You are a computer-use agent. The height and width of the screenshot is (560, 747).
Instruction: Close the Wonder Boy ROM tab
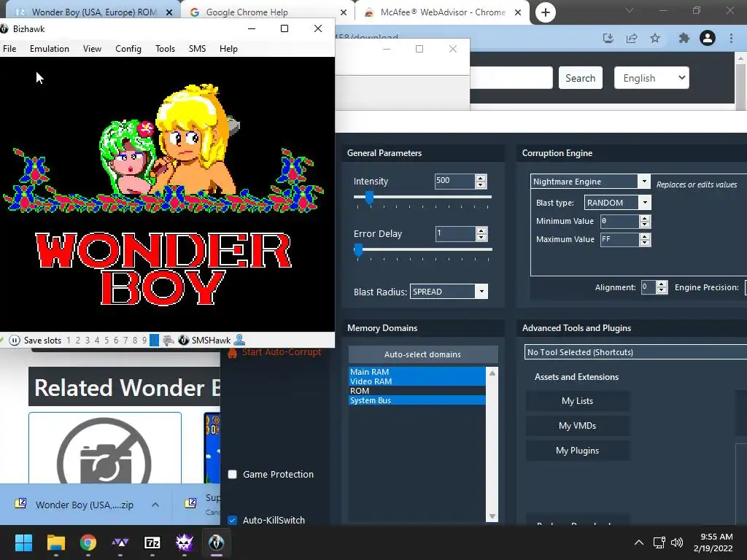pos(169,12)
